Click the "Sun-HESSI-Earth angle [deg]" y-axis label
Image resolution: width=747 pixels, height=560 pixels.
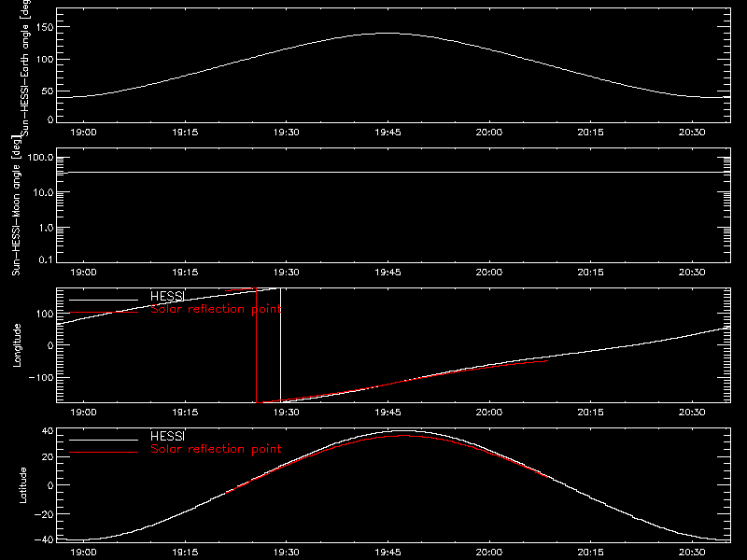[x=25, y=68]
